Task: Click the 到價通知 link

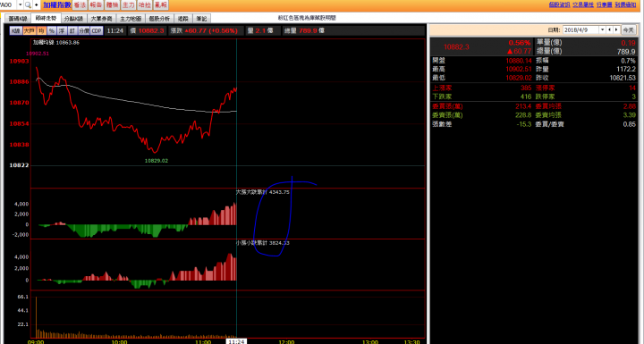Action: (x=625, y=4)
